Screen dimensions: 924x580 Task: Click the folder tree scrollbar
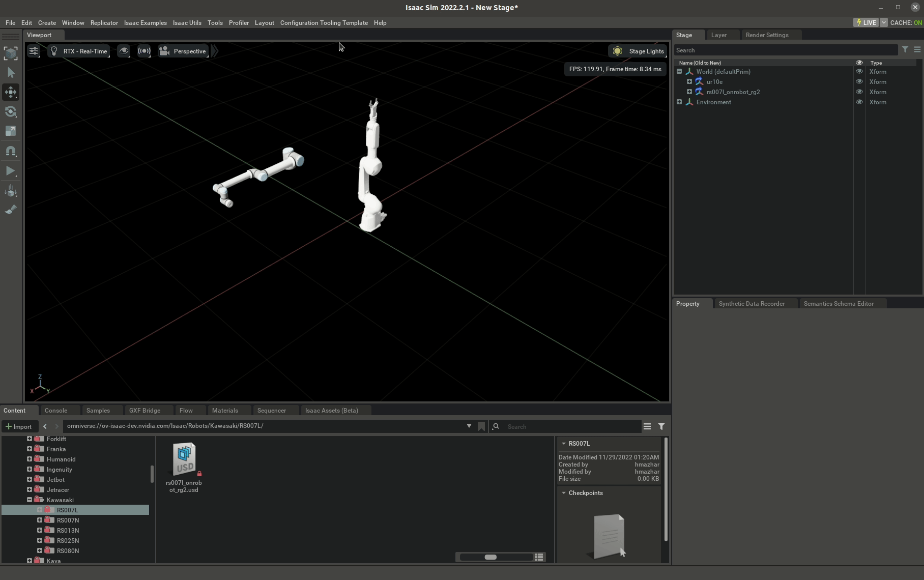point(152,474)
